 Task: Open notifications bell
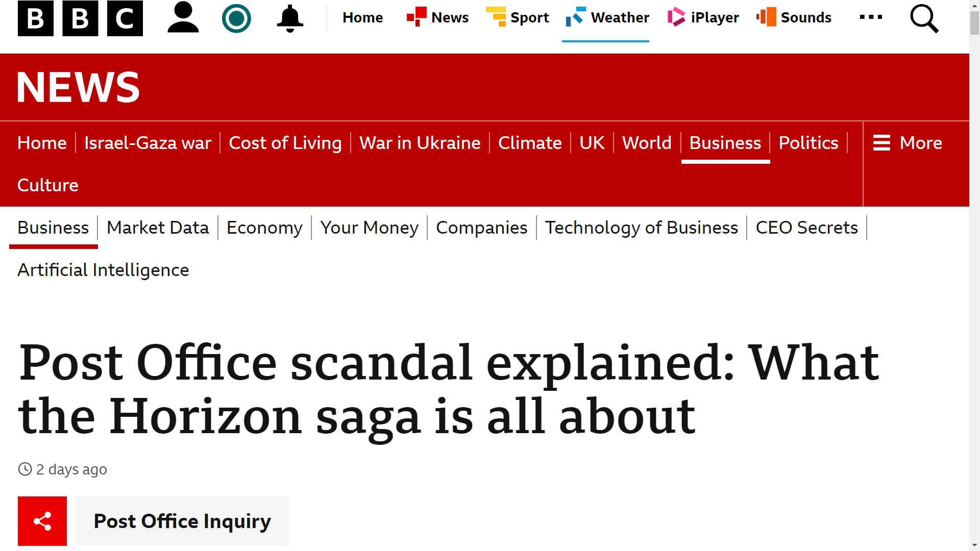coord(290,18)
